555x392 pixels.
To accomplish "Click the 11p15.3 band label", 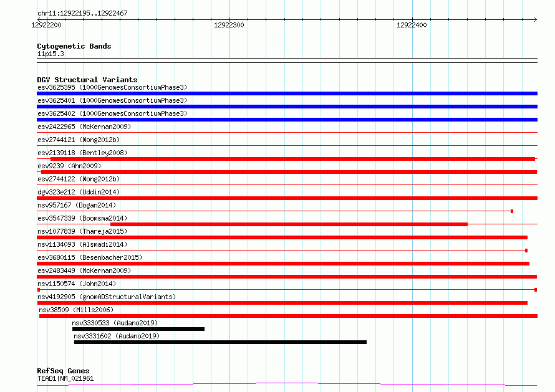I will click(x=51, y=54).
